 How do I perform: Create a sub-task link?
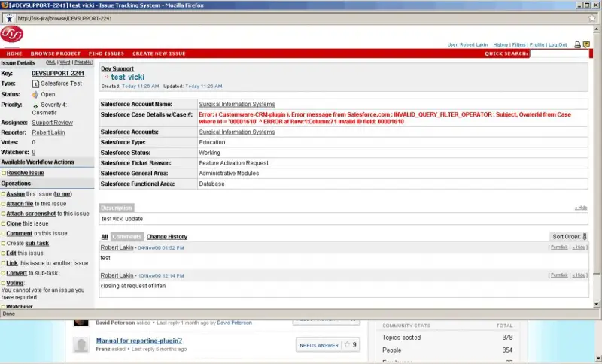click(37, 243)
